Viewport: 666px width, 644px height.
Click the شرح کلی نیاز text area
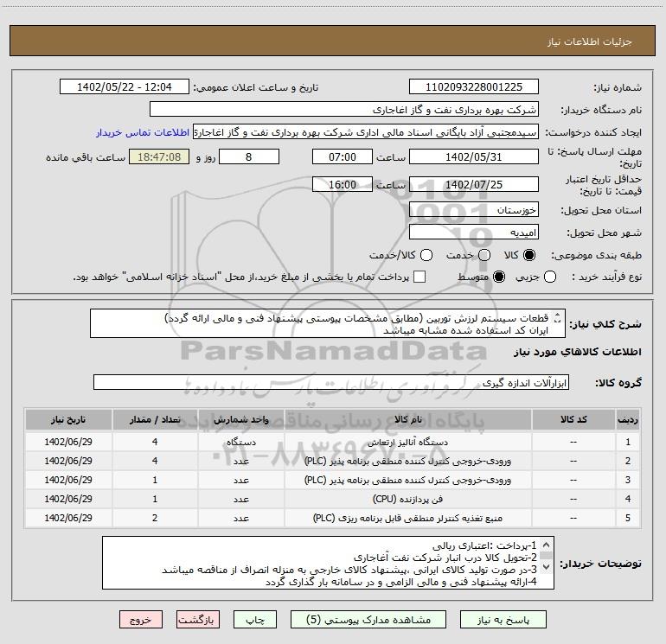pos(328,324)
